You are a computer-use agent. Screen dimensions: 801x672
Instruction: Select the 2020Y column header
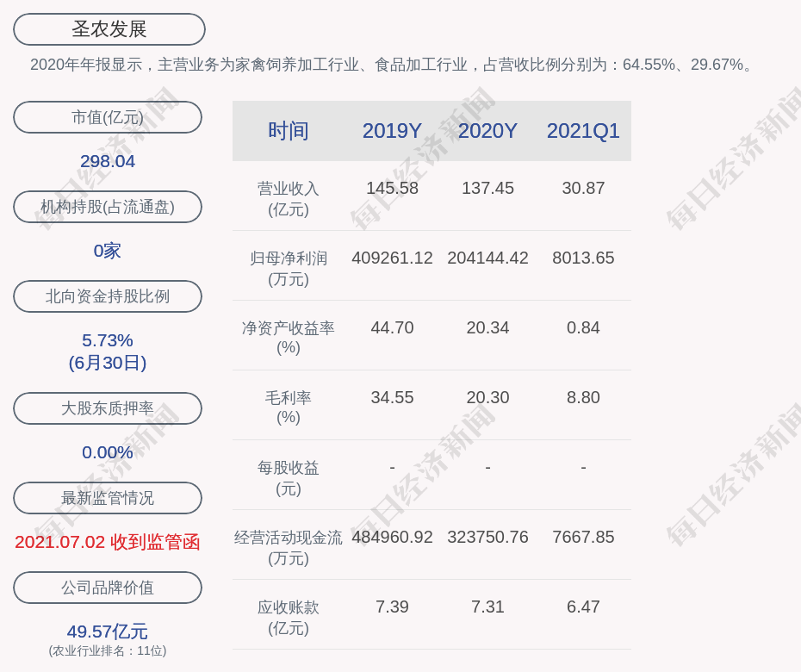pos(487,131)
